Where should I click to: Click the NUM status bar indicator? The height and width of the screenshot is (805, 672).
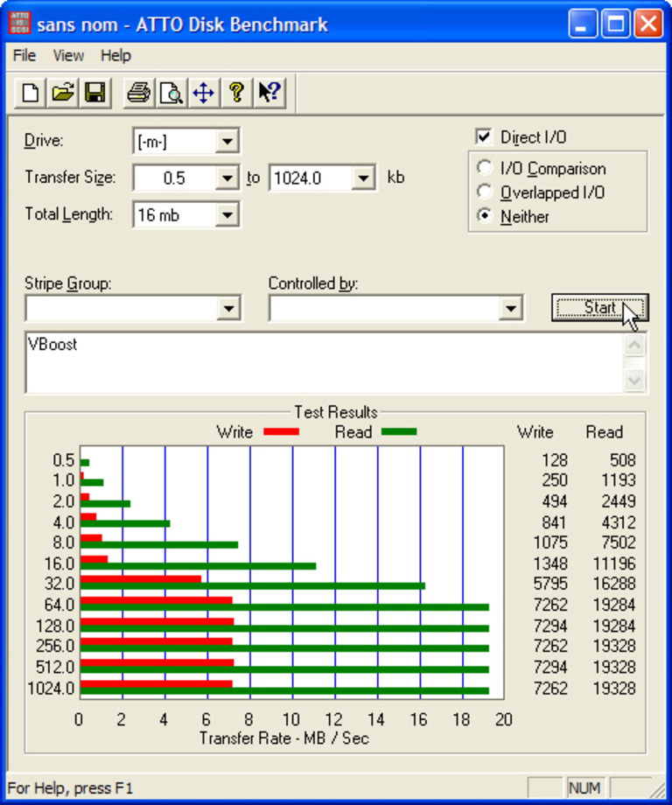pyautogui.click(x=584, y=788)
